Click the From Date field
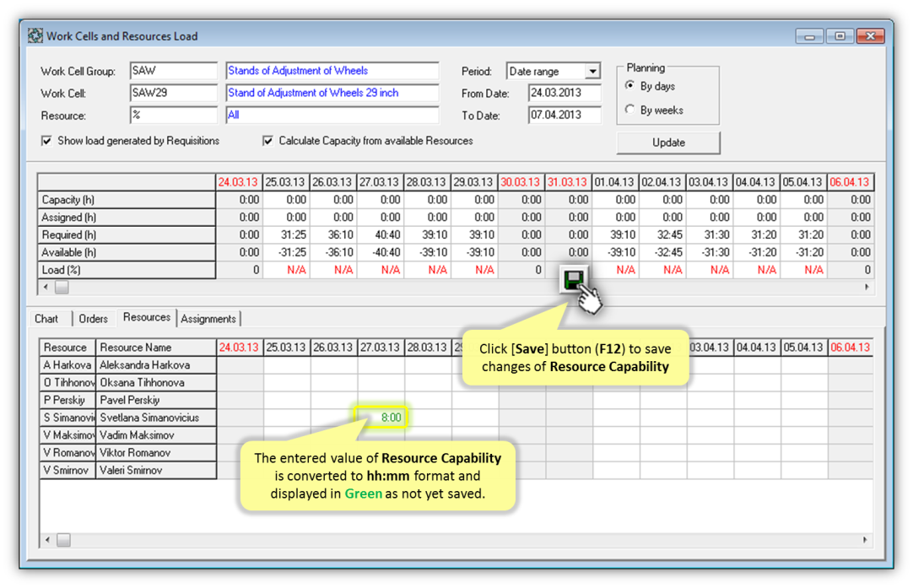The height and width of the screenshot is (588, 913). point(565,93)
